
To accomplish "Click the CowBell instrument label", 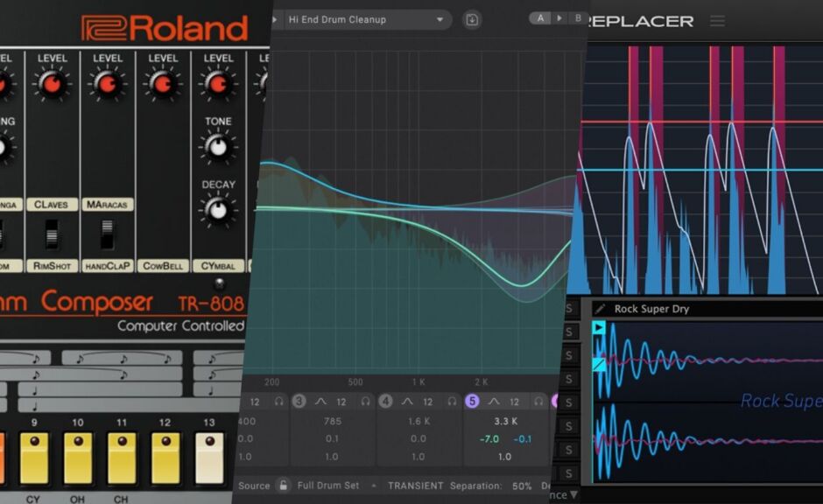I will [163, 266].
